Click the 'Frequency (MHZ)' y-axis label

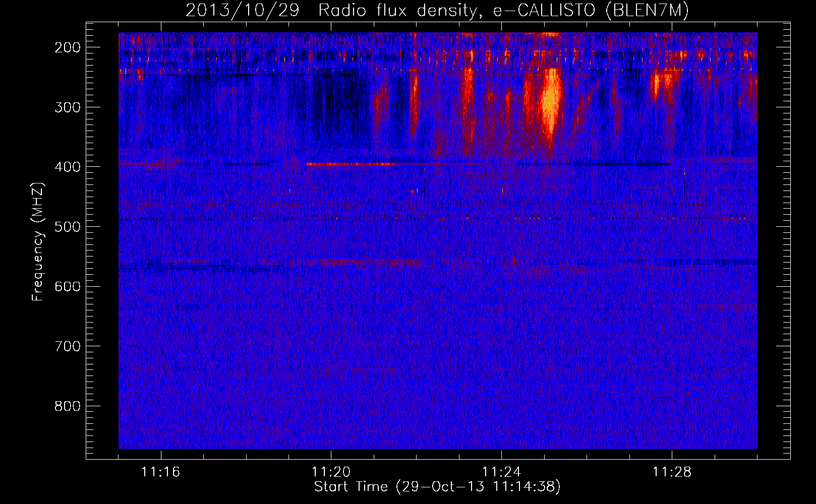click(x=38, y=241)
